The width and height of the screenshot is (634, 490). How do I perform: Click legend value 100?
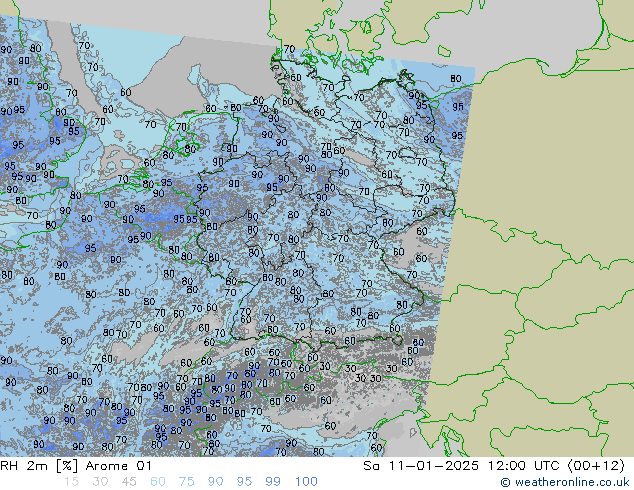(x=306, y=482)
